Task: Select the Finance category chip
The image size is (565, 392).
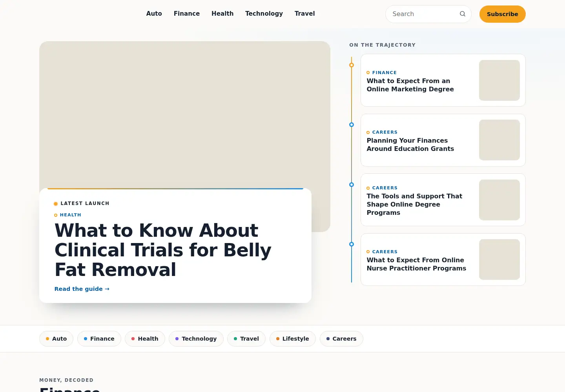Action: (x=99, y=339)
